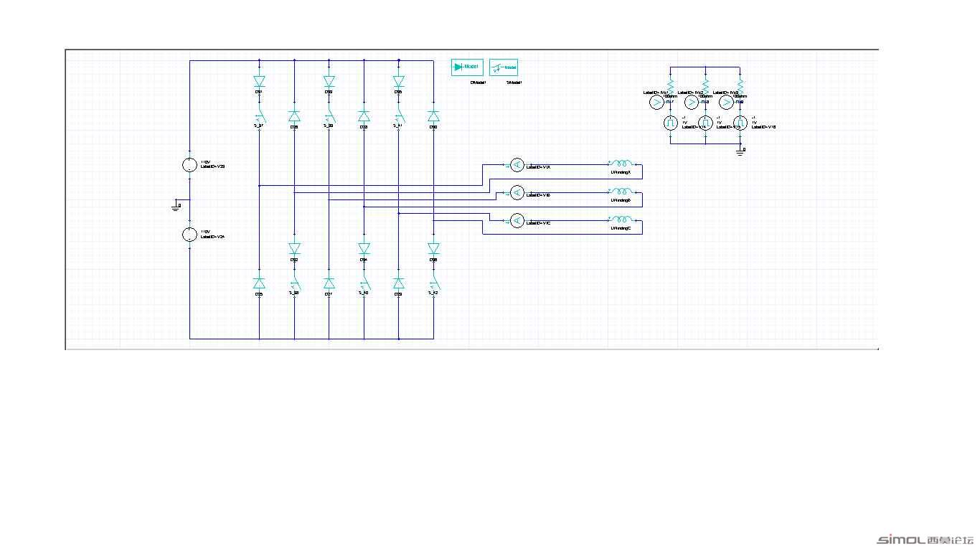The image size is (980, 551).
Task: Select the rightmost switch in the upper bridge row
Action: [398, 118]
